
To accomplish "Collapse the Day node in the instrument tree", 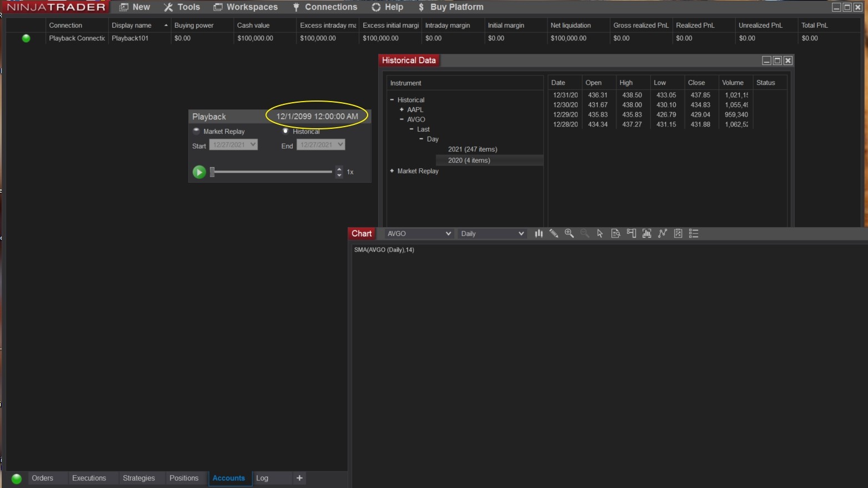I will click(x=422, y=139).
